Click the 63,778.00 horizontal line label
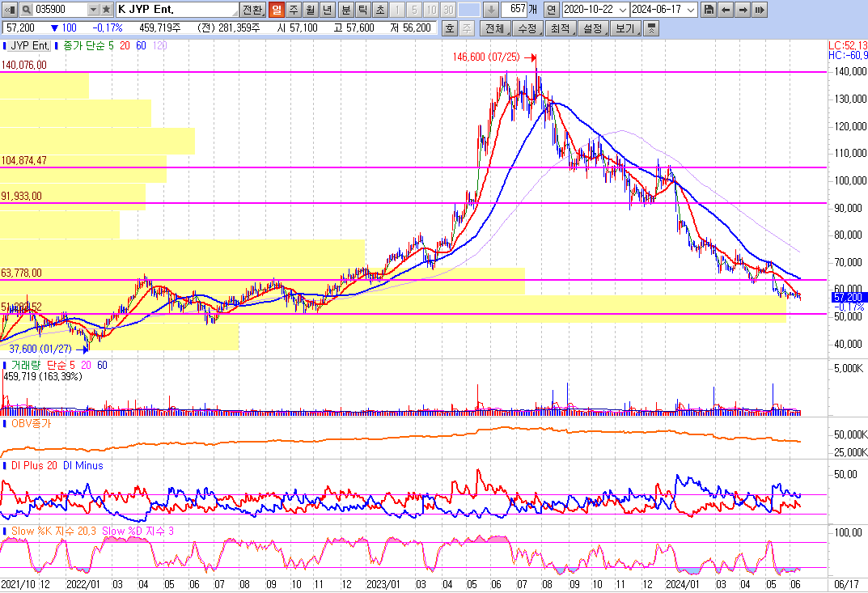 (x=21, y=273)
